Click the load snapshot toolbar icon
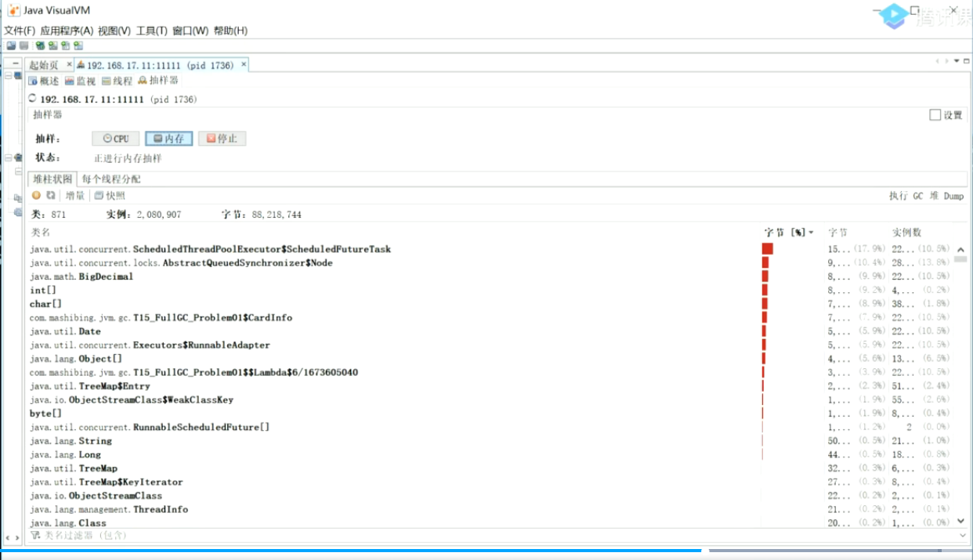The width and height of the screenshot is (973, 560). (11, 45)
